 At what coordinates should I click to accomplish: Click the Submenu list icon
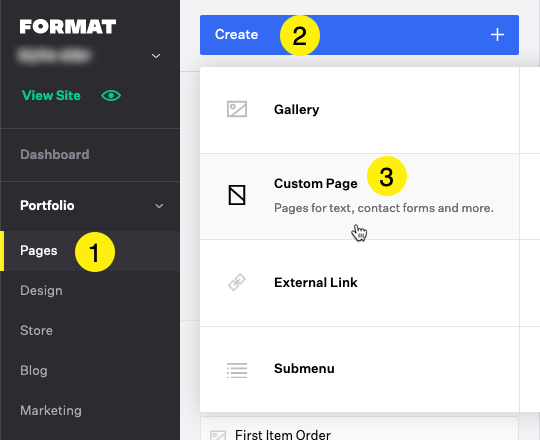pos(237,370)
